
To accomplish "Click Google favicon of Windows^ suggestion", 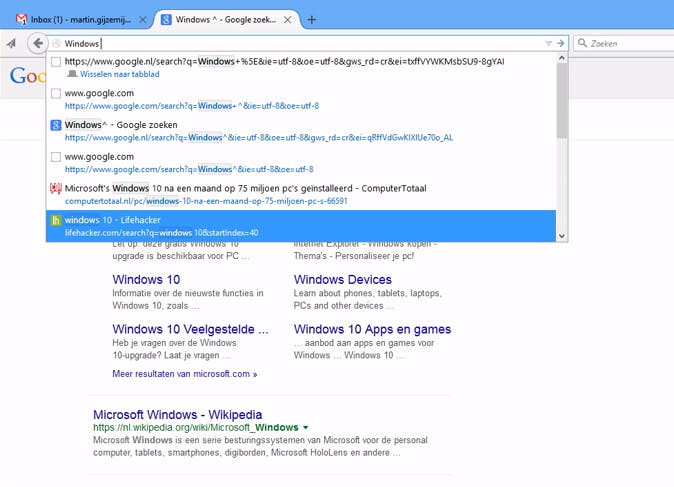I will click(x=56, y=125).
